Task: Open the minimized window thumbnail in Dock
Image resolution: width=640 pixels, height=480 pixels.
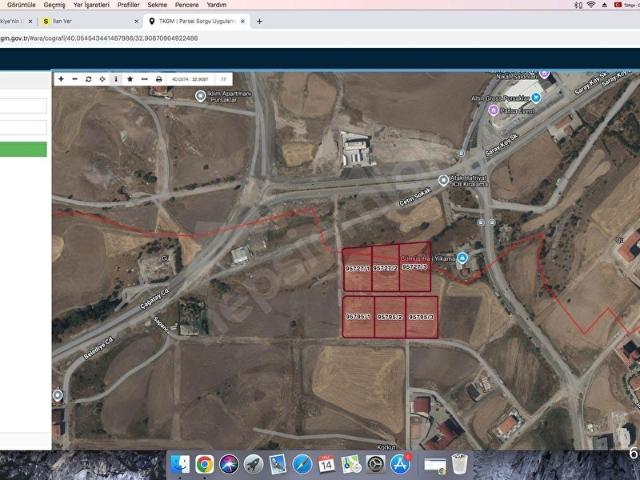Action: (435, 465)
